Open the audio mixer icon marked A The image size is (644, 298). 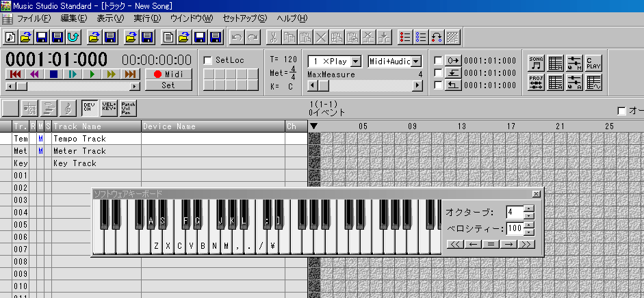pyautogui.click(x=575, y=82)
